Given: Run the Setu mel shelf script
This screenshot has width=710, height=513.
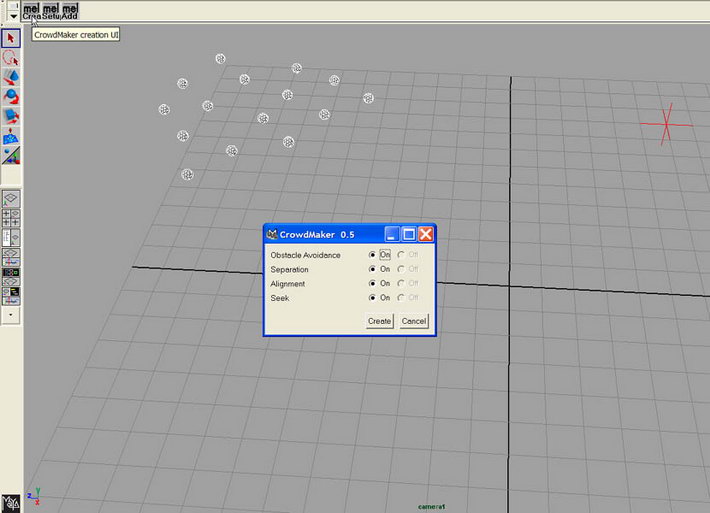Looking at the screenshot, I should point(51,11).
